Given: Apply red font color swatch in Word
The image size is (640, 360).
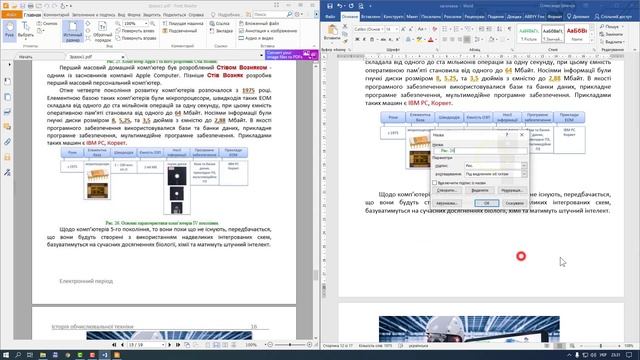Looking at the screenshot, I should click(x=430, y=40).
